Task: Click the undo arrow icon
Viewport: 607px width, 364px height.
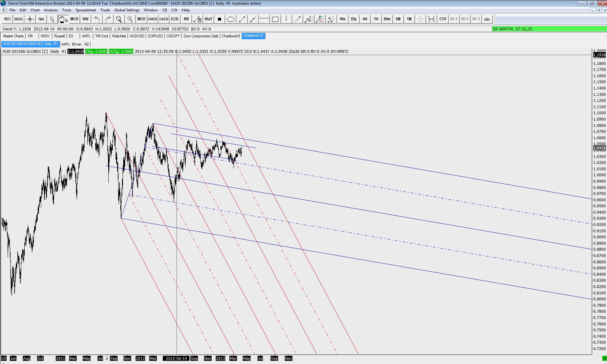Action: point(97,19)
